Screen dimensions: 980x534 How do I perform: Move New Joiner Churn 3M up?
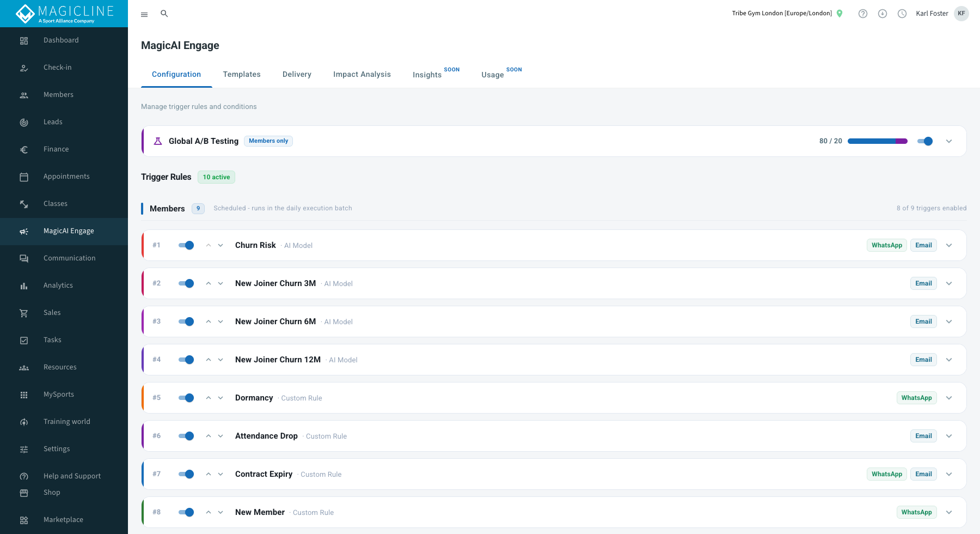(x=209, y=283)
